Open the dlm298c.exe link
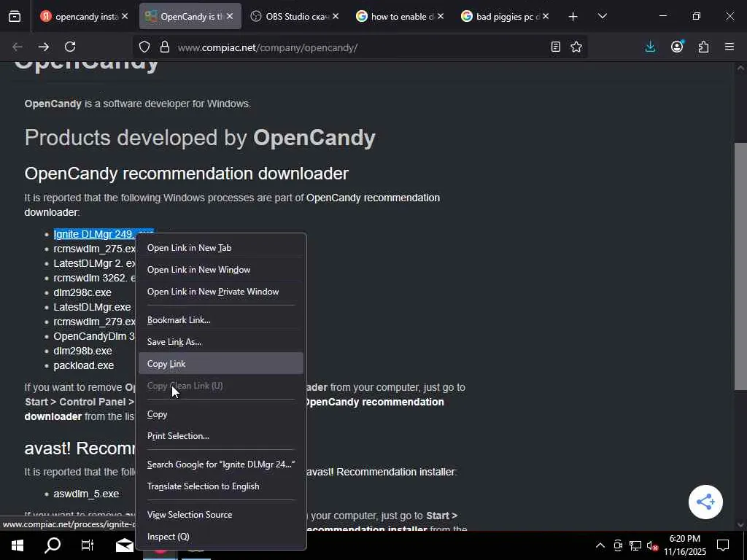This screenshot has height=560, width=747. tap(82, 292)
